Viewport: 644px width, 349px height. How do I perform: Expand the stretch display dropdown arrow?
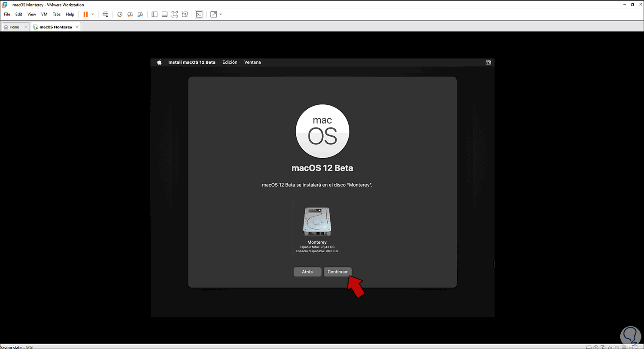click(x=221, y=14)
